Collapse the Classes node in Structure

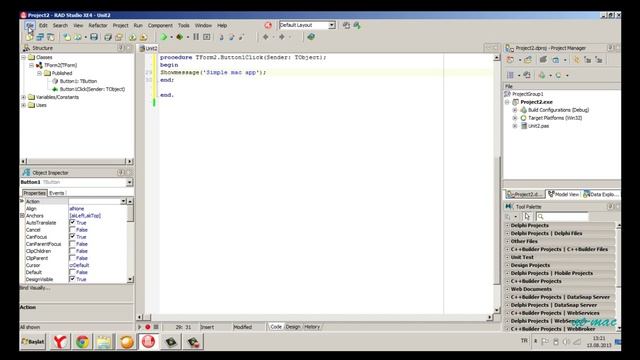click(x=24, y=58)
